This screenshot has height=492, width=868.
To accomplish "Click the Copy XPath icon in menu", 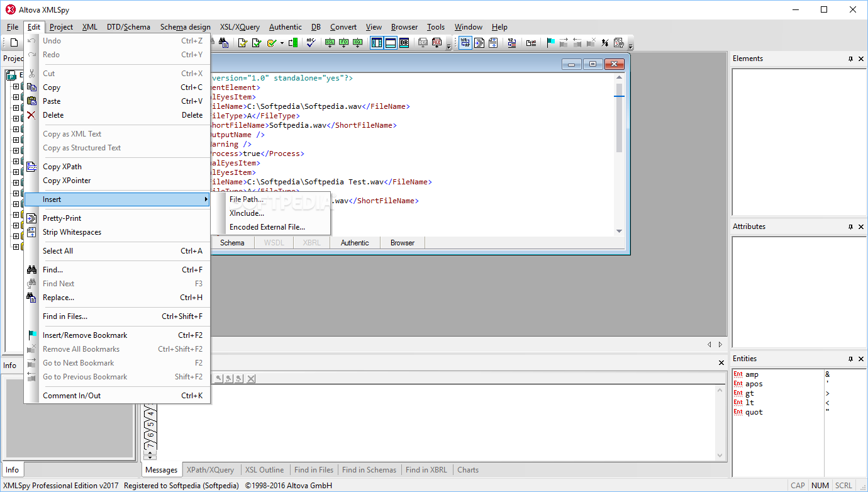I will point(31,167).
